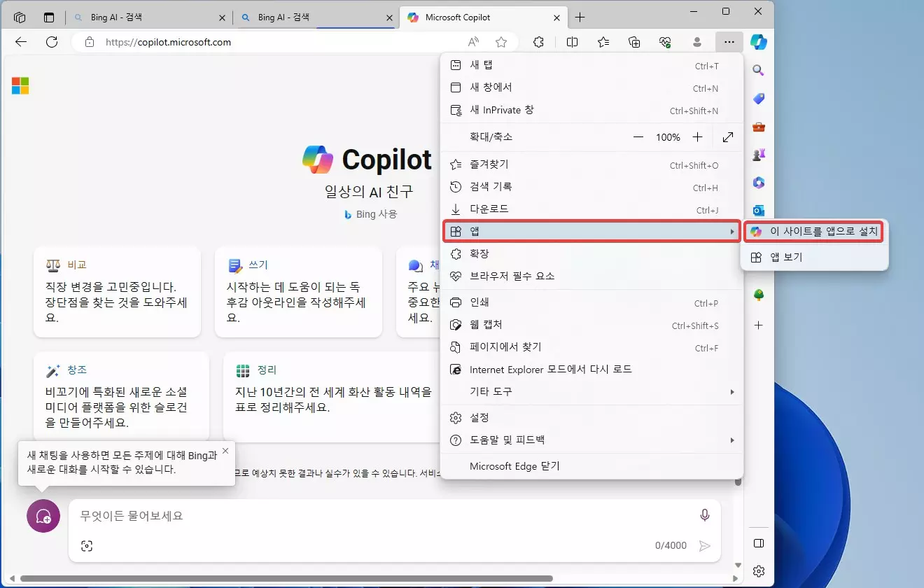Open the read aloud icon in address bar
The image size is (924, 588).
(x=474, y=42)
